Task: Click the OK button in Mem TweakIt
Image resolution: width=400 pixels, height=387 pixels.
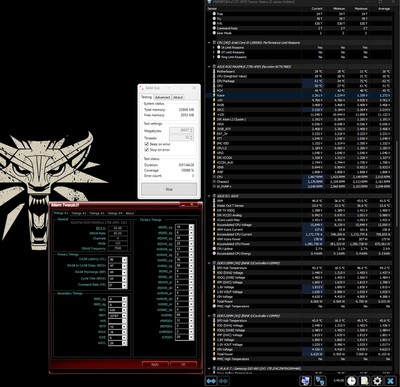Action: tap(183, 364)
